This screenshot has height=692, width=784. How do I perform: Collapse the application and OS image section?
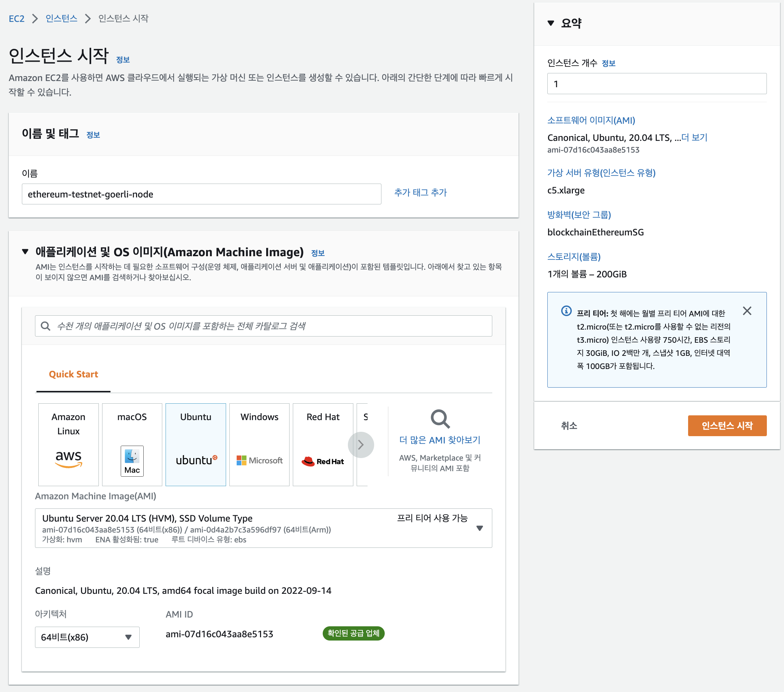coord(25,252)
